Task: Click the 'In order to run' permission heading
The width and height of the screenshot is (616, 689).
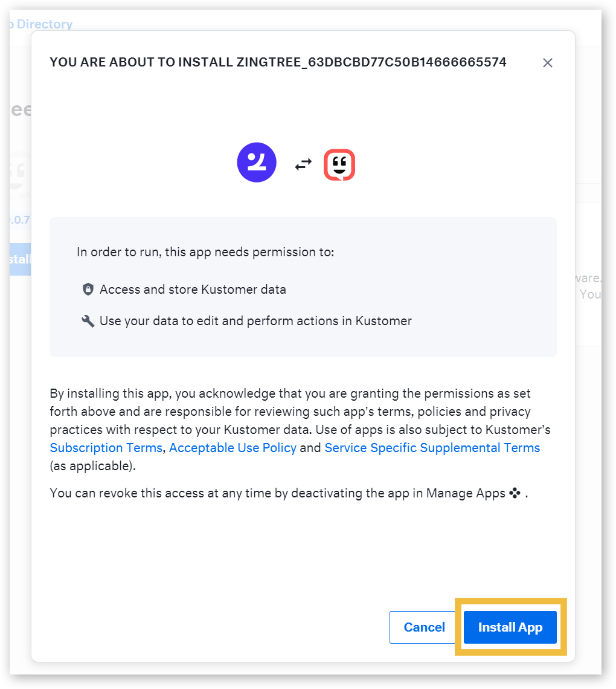Action: [205, 252]
